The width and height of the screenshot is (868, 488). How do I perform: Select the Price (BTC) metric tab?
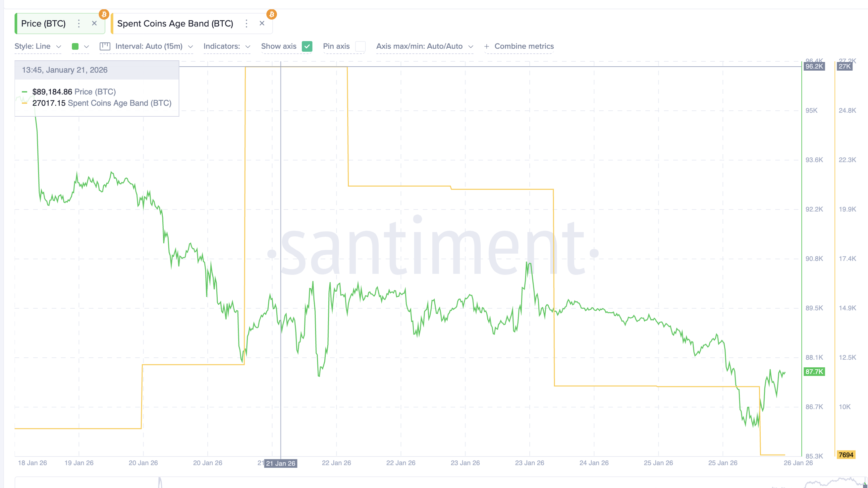(x=43, y=23)
